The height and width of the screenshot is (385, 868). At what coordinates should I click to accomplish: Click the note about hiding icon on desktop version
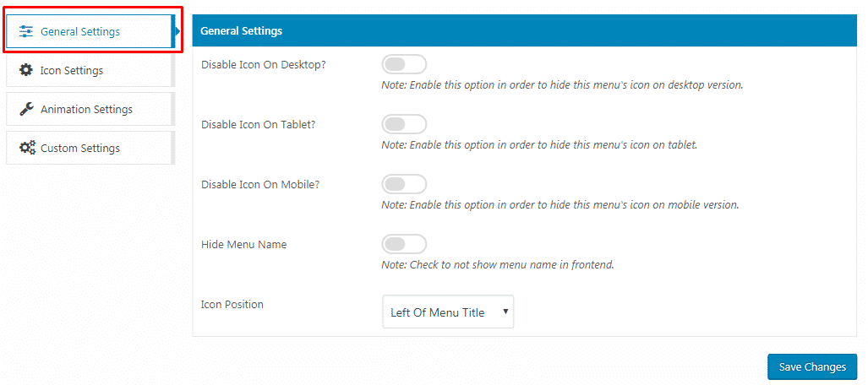(x=562, y=86)
